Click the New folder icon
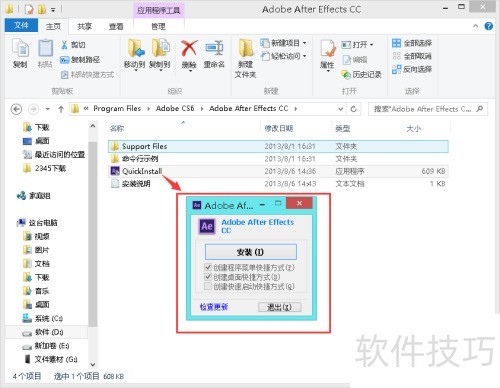Screen dimensions: 500x388 246,48
